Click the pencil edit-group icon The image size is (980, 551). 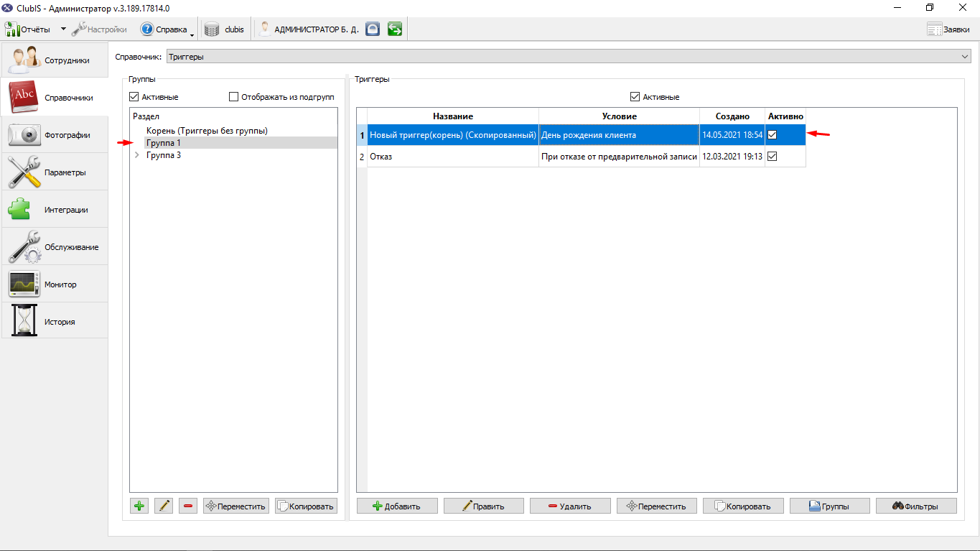164,506
